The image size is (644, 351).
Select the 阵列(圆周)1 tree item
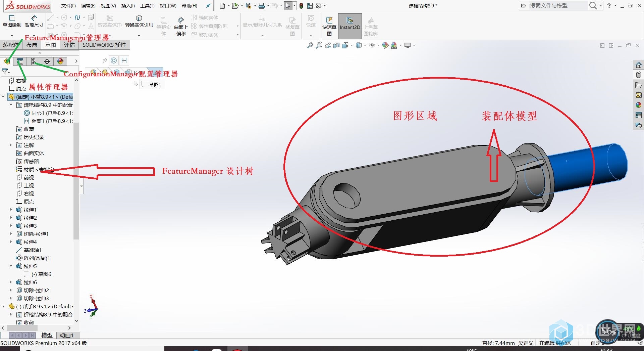(x=33, y=258)
